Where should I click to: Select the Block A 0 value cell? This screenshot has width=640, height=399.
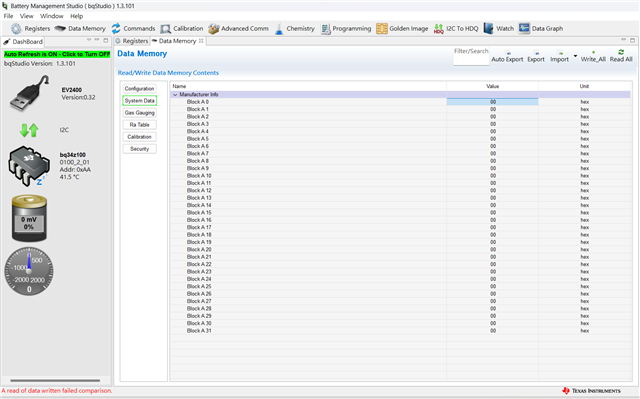tap(493, 102)
